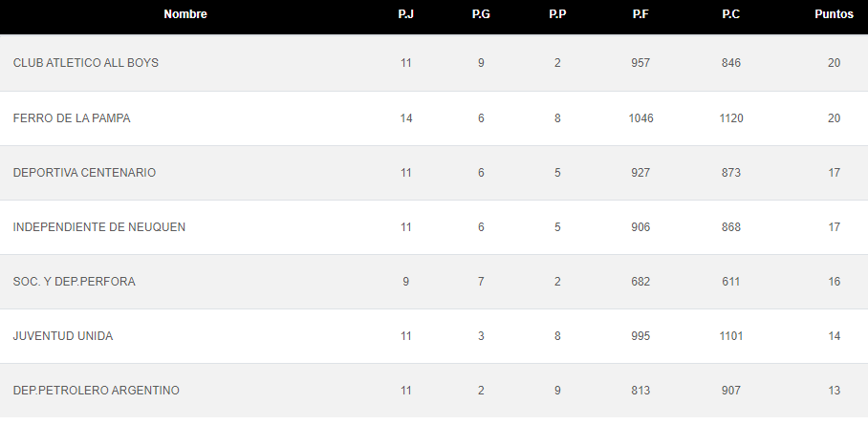Click the P.P column header

click(557, 14)
